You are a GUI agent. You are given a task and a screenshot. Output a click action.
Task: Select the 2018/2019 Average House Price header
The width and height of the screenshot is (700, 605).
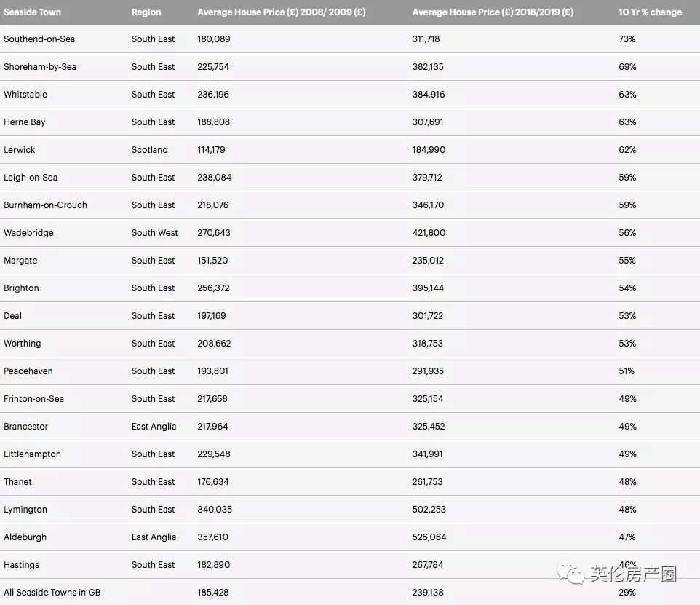[493, 12]
